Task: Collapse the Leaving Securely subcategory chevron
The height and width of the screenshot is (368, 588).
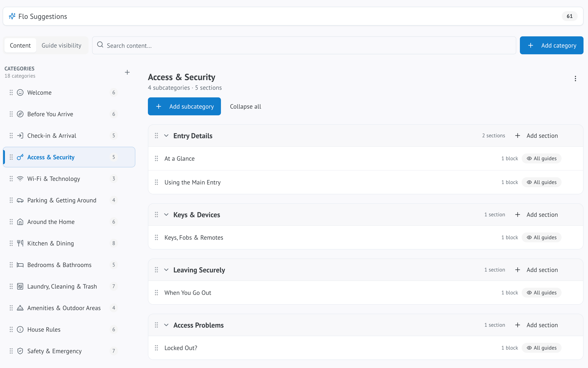Action: tap(166, 270)
